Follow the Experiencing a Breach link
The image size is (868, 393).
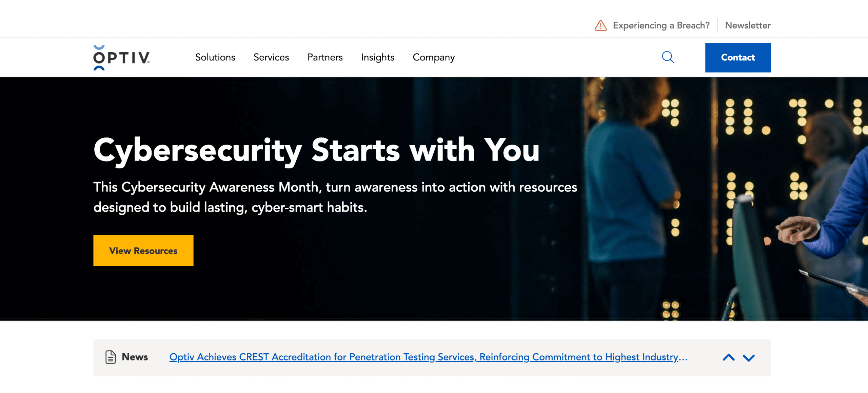click(661, 25)
